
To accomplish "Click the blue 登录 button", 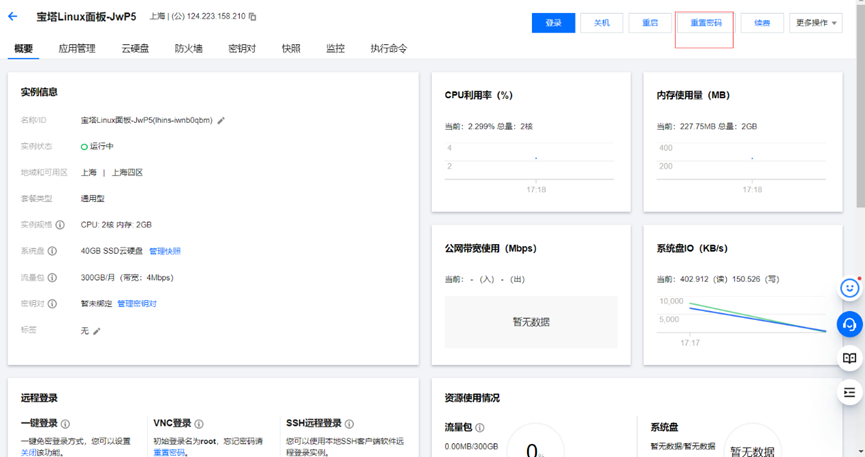I will point(553,23).
